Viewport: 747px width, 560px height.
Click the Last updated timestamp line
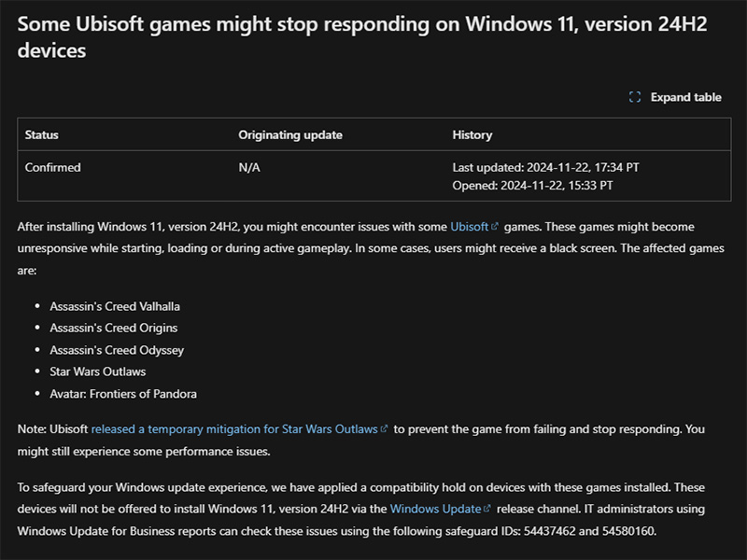(x=545, y=168)
